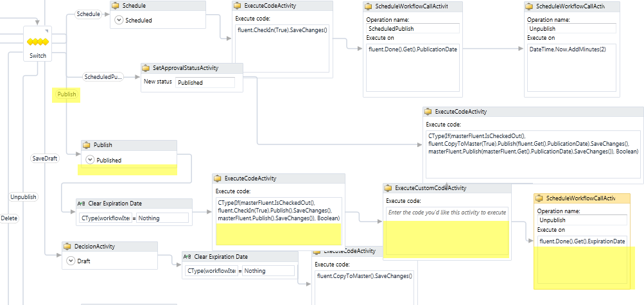644x305 pixels.
Task: Click icon of highlighted ScheduleWorkflowCallActivity with ExpirationDate
Action: (x=539, y=198)
